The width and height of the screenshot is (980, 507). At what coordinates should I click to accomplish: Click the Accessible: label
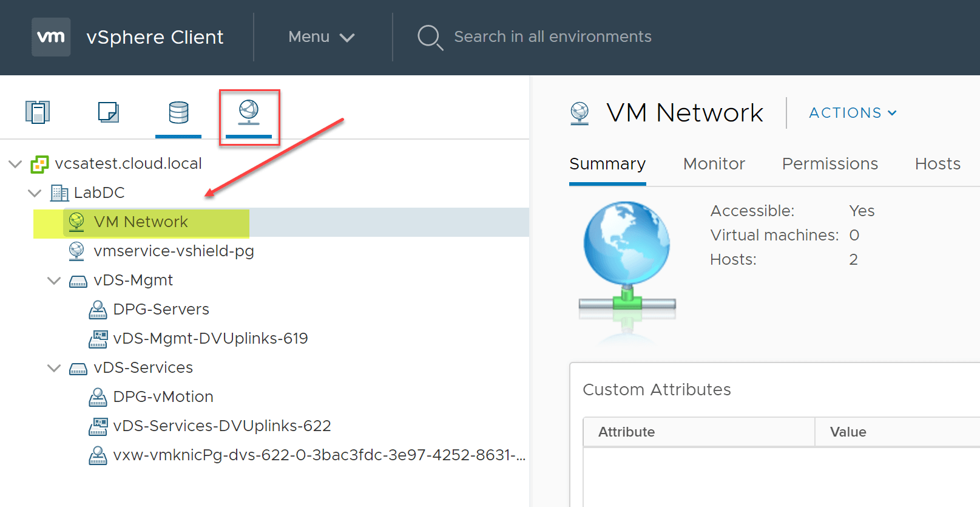point(752,211)
